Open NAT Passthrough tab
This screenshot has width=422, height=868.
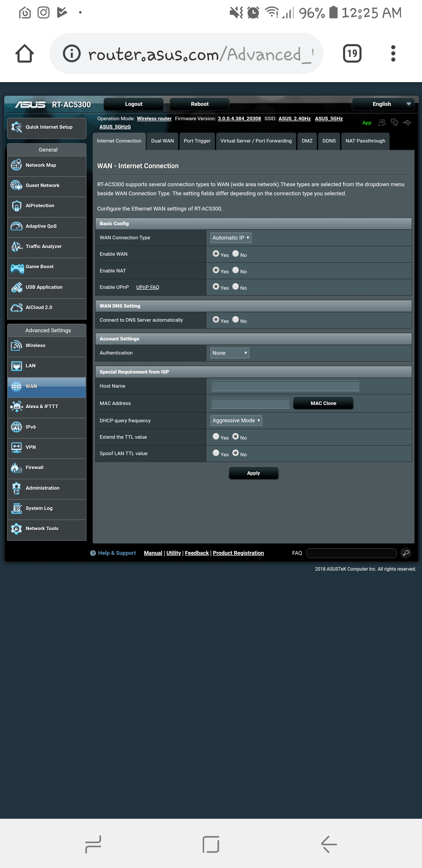[365, 141]
